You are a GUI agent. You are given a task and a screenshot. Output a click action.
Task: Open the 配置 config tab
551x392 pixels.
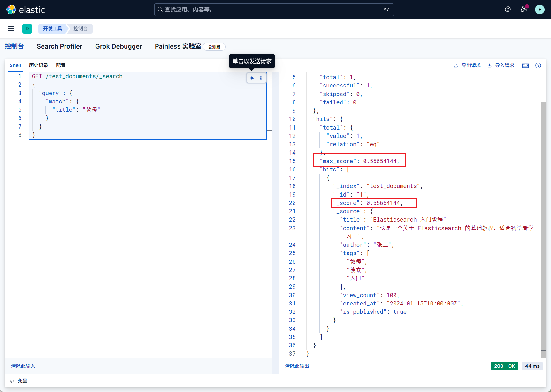click(x=61, y=65)
